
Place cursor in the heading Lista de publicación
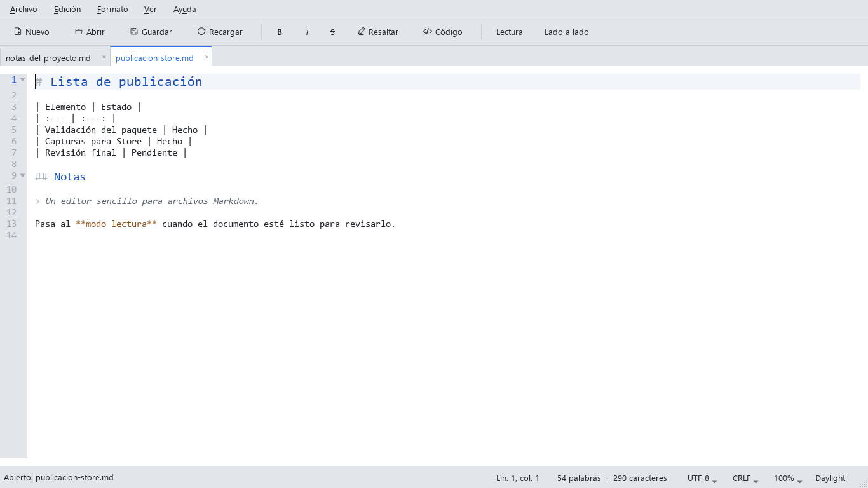coord(126,81)
